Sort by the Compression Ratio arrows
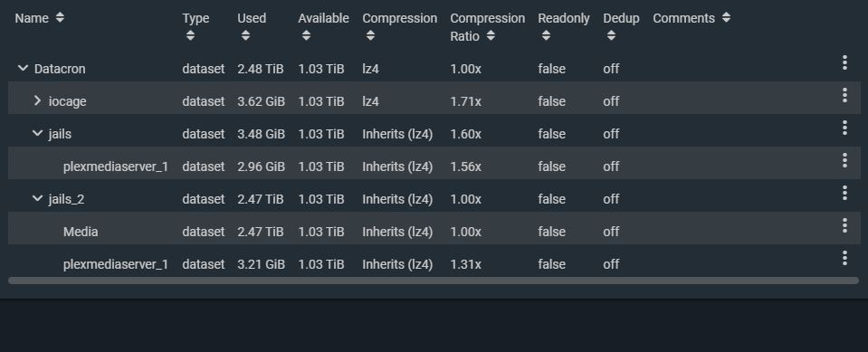Viewport: 868px width, 352px height. click(x=490, y=36)
